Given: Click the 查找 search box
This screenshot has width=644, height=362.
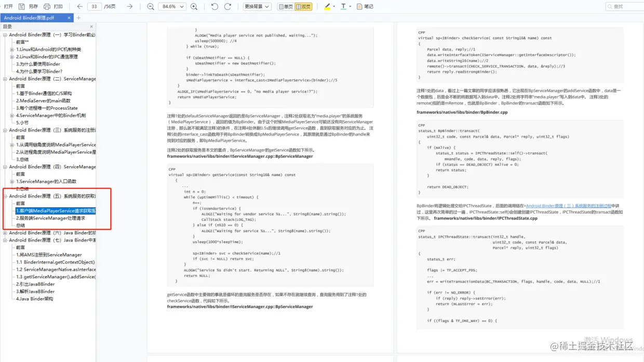Looking at the screenshot, I should click(x=625, y=7).
